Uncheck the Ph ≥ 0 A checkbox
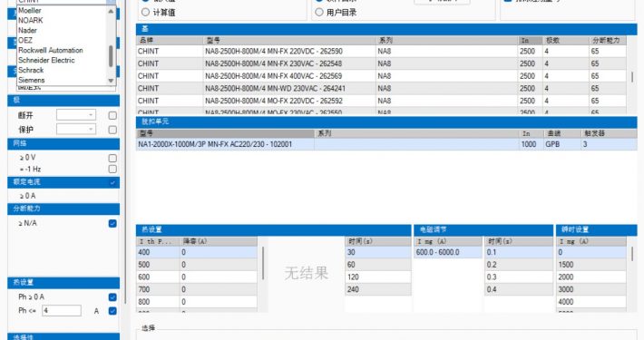Screen dimensions: 644x340 point(112,297)
